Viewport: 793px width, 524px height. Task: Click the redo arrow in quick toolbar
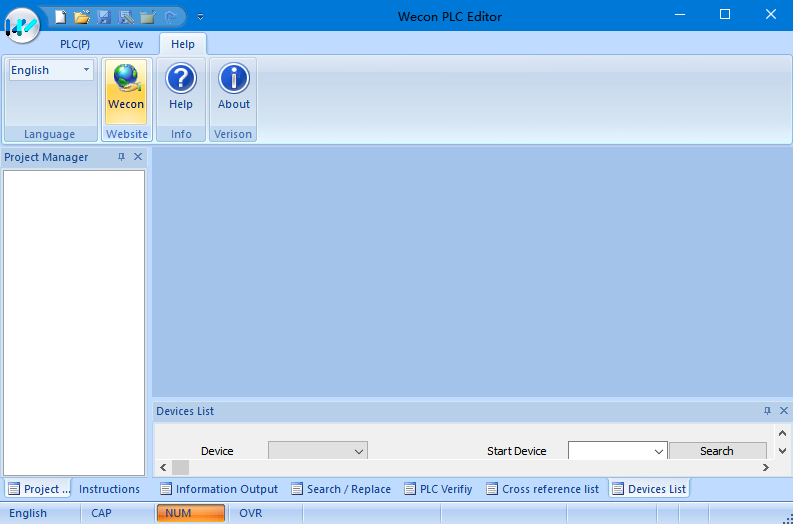(170, 17)
